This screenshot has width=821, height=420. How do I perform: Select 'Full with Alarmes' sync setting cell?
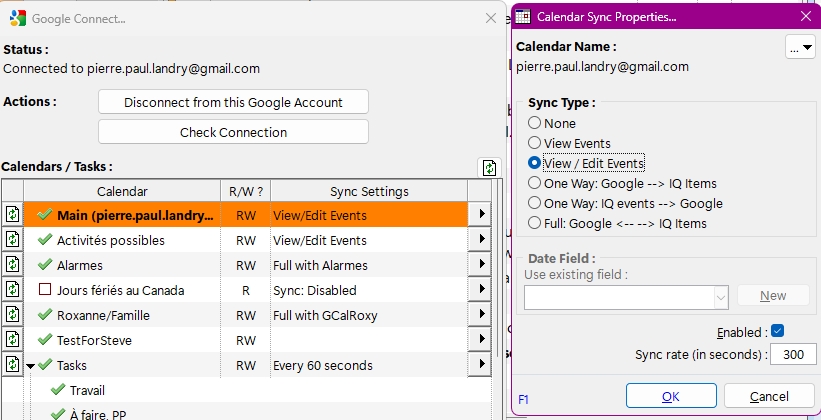click(x=369, y=265)
